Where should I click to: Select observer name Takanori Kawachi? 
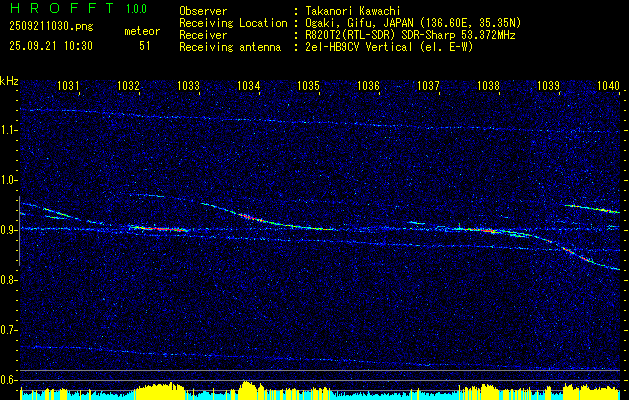(x=353, y=11)
